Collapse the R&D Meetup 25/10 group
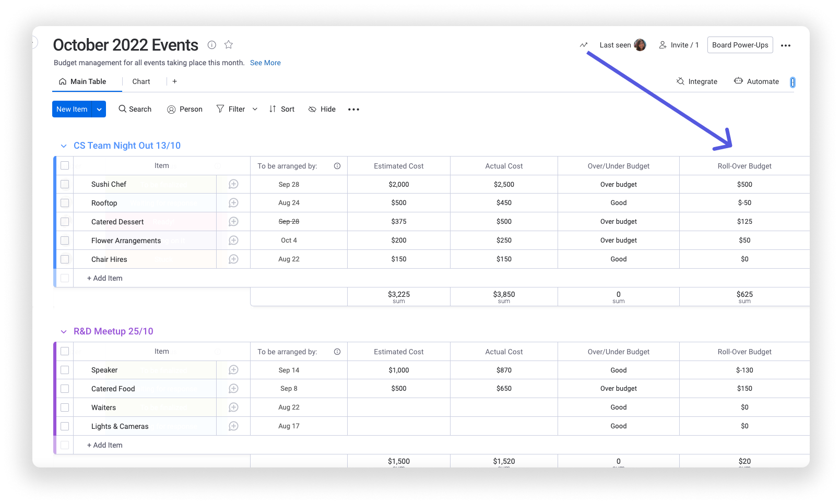The image size is (840, 504). click(64, 332)
